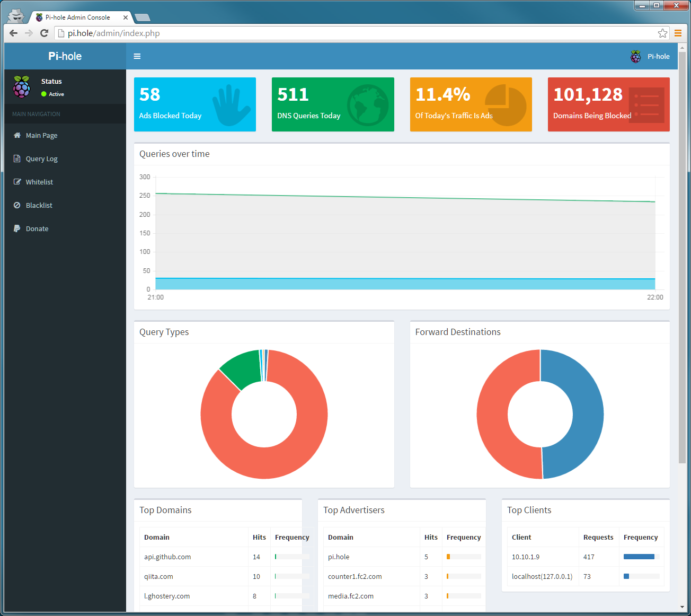
Task: Click client 10.10.1.9 in Top Clients
Action: click(526, 557)
